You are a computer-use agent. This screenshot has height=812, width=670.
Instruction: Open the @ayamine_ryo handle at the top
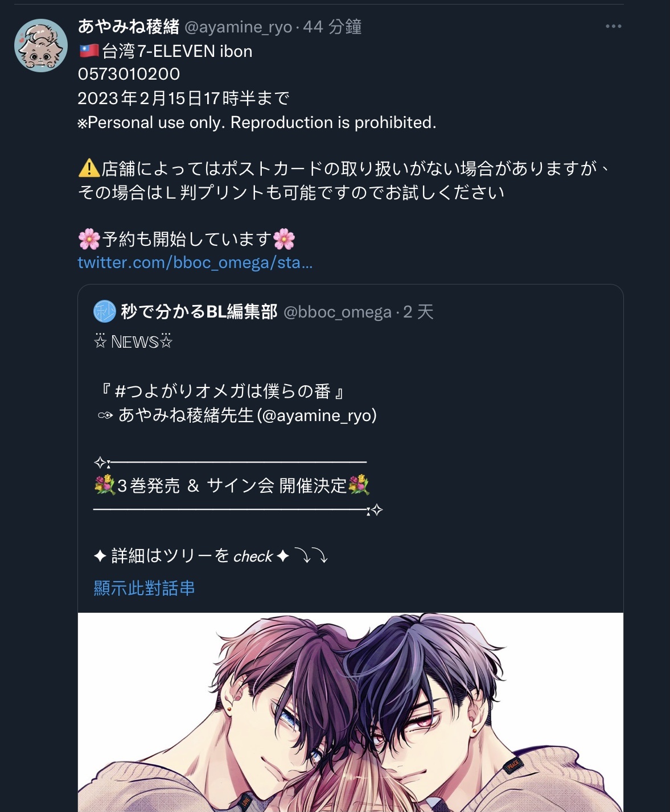coord(239,27)
